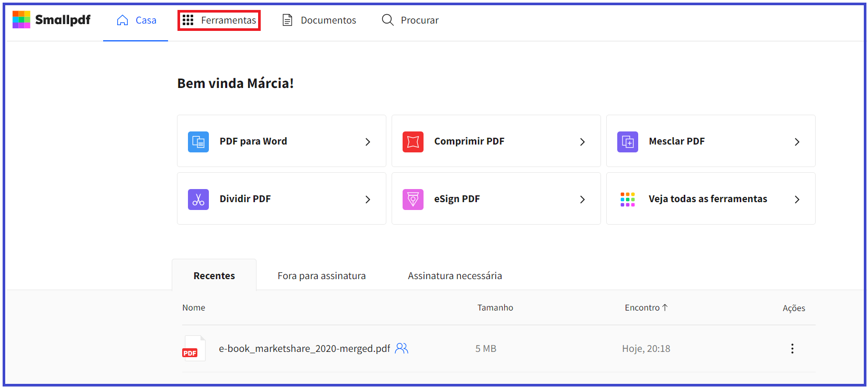This screenshot has height=387, width=868.
Task: Expand the Mesclar PDF chevron
Action: 797,141
